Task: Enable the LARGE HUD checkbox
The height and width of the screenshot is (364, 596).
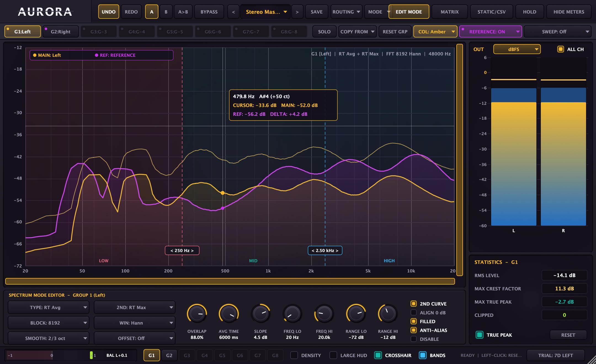Action: 333,355
